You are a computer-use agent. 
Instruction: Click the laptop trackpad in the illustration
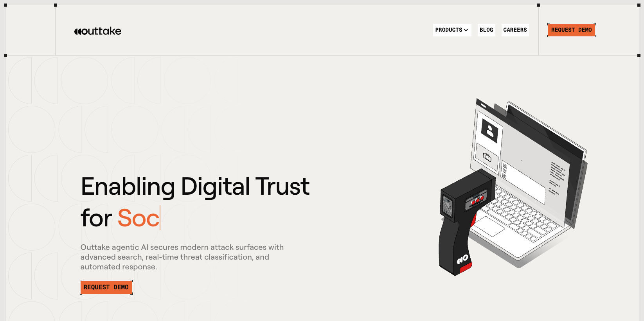pyautogui.click(x=489, y=226)
